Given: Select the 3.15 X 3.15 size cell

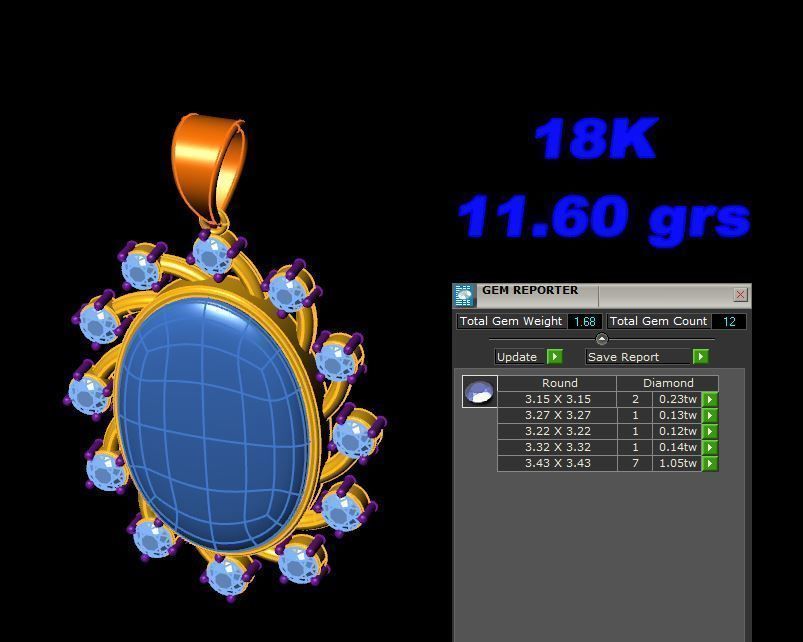Looking at the screenshot, I should point(557,399).
